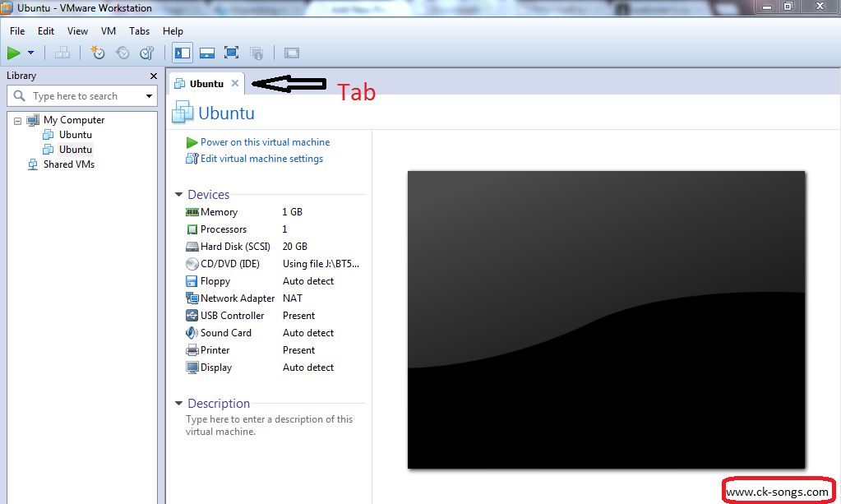This screenshot has height=504, width=841.
Task: Click the Sound Card device icon
Action: click(x=192, y=333)
